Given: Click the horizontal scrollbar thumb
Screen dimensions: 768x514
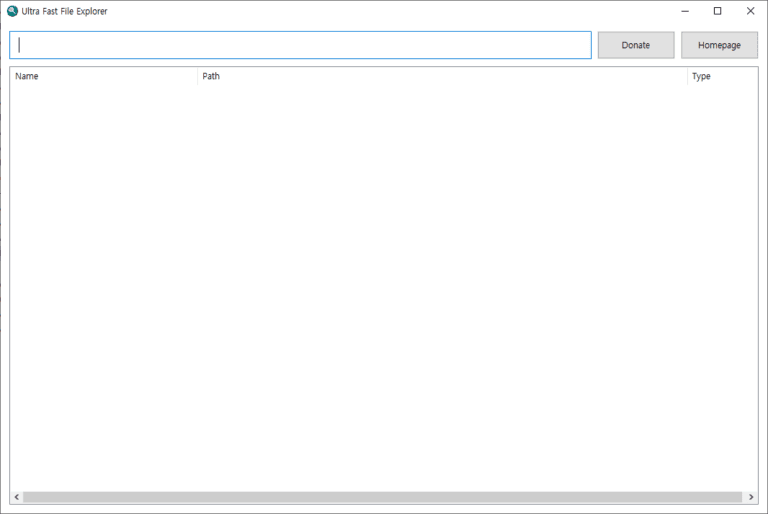Looking at the screenshot, I should (x=383, y=497).
